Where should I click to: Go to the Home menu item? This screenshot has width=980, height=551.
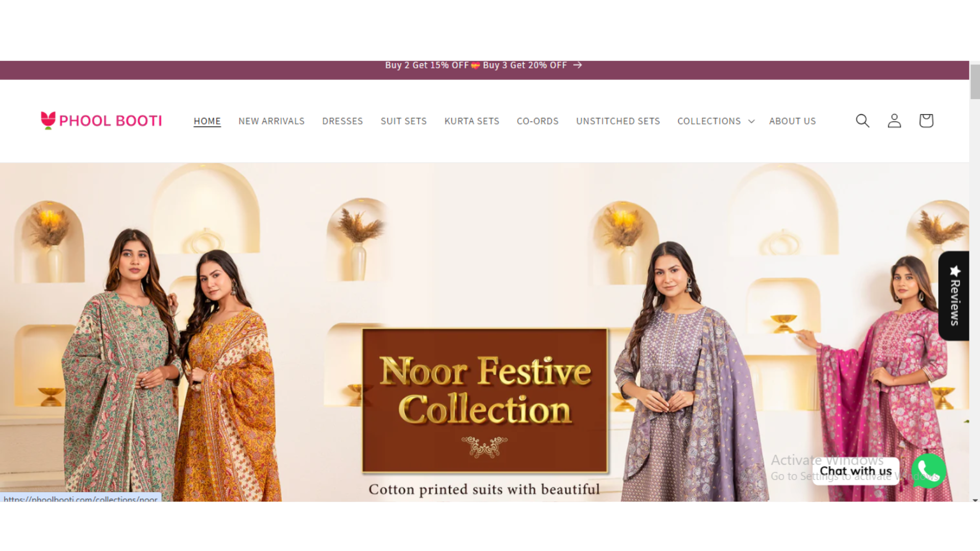pos(207,121)
